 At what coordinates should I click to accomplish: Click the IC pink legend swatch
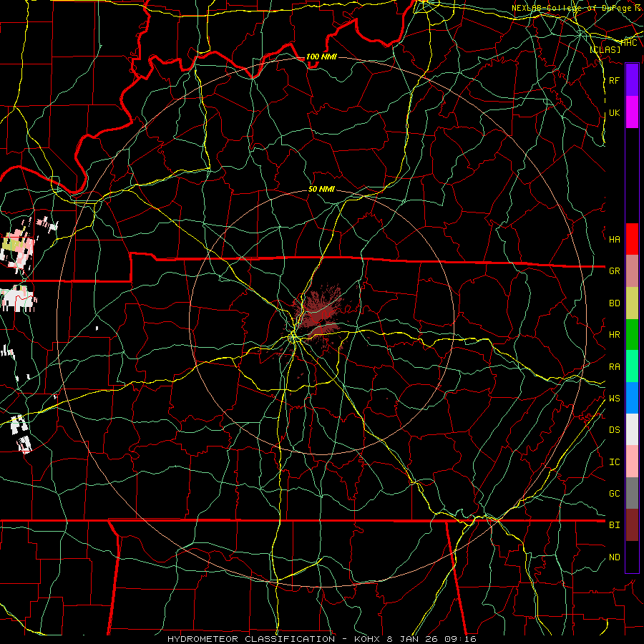632,462
